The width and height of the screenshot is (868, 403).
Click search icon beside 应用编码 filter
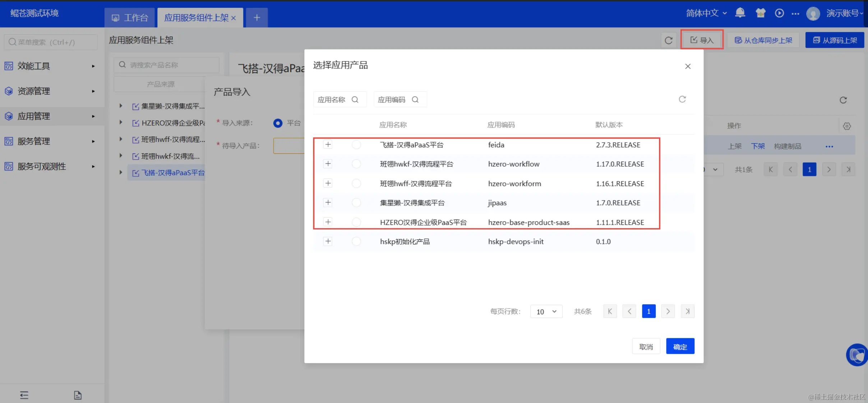pos(415,99)
